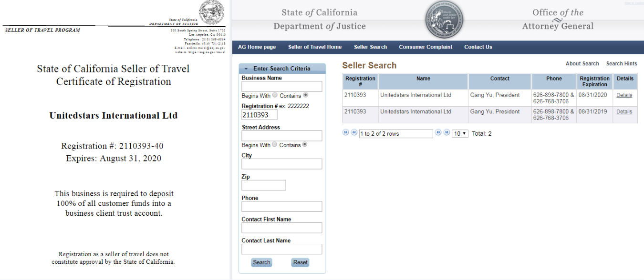
Task: Click the Registration # field containing 2110393
Action: [x=260, y=115]
